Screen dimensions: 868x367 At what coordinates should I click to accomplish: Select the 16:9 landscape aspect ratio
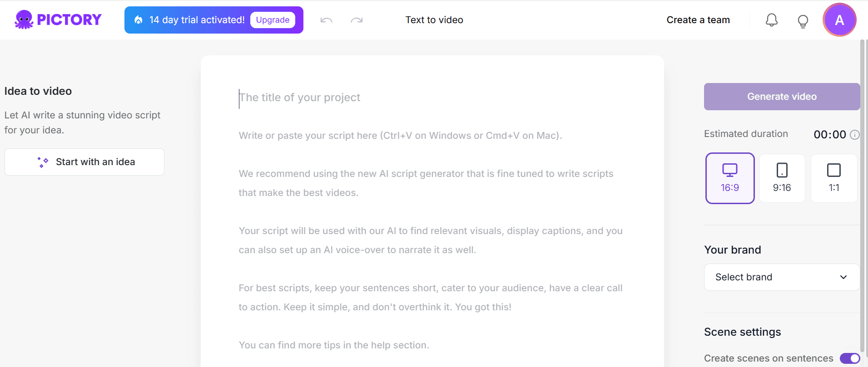pyautogui.click(x=729, y=178)
